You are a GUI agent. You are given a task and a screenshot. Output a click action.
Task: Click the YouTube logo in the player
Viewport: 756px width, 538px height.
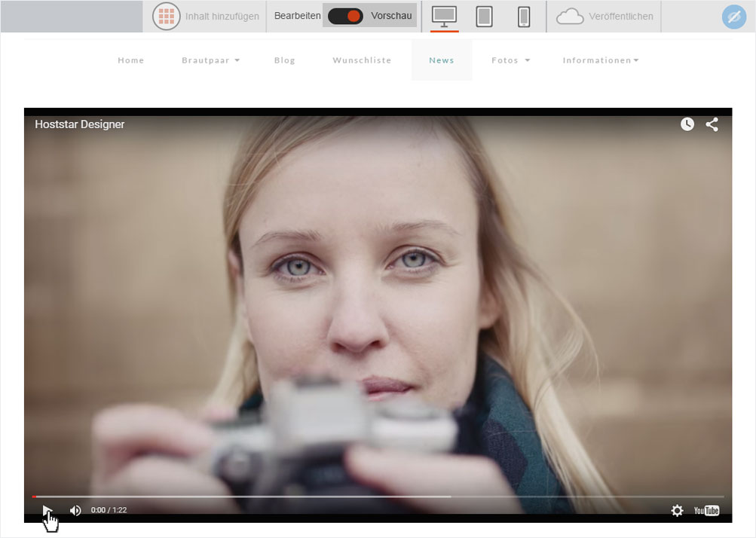point(706,511)
